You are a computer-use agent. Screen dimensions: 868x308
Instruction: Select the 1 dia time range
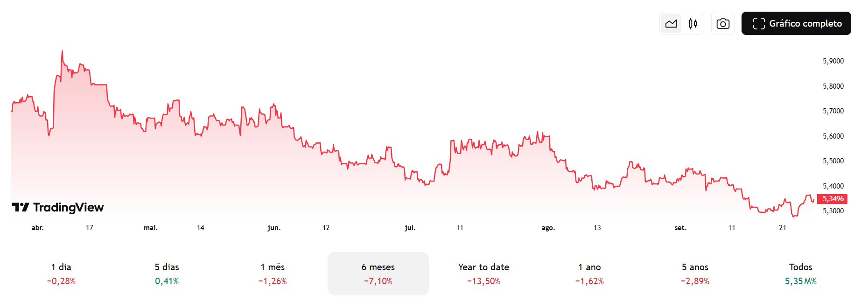coord(61,273)
